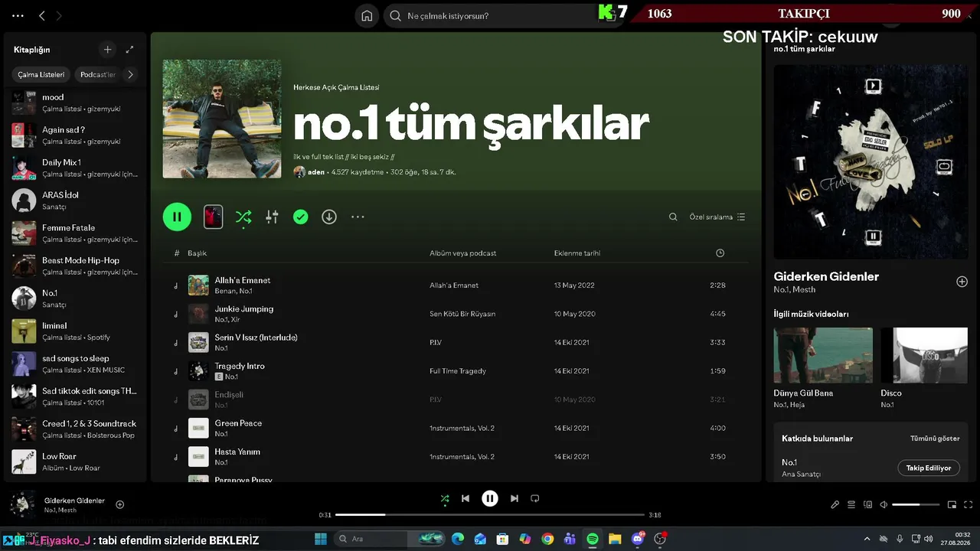
Task: Sort by Albüm veya podcast column
Action: point(462,253)
